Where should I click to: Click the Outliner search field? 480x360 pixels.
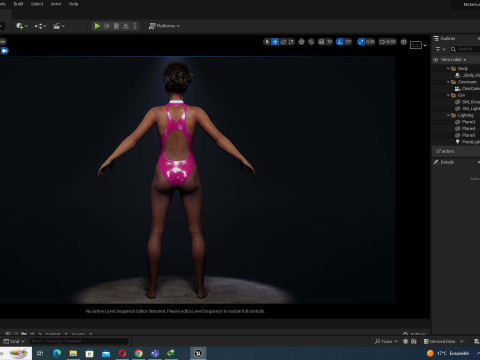click(x=466, y=49)
